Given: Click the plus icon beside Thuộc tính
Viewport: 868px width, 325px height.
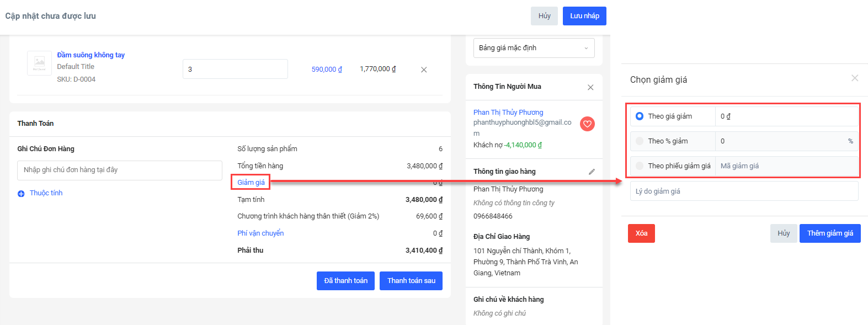Looking at the screenshot, I should [x=21, y=194].
